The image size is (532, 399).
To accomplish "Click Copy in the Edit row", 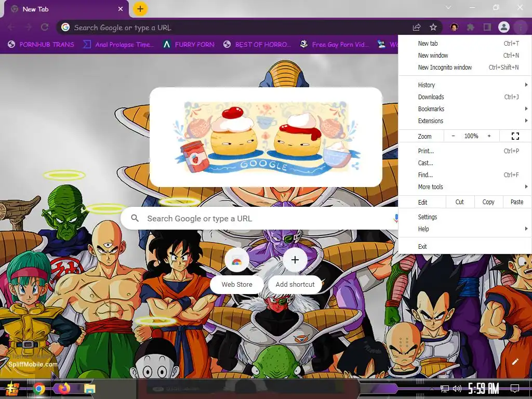I will coord(488,202).
